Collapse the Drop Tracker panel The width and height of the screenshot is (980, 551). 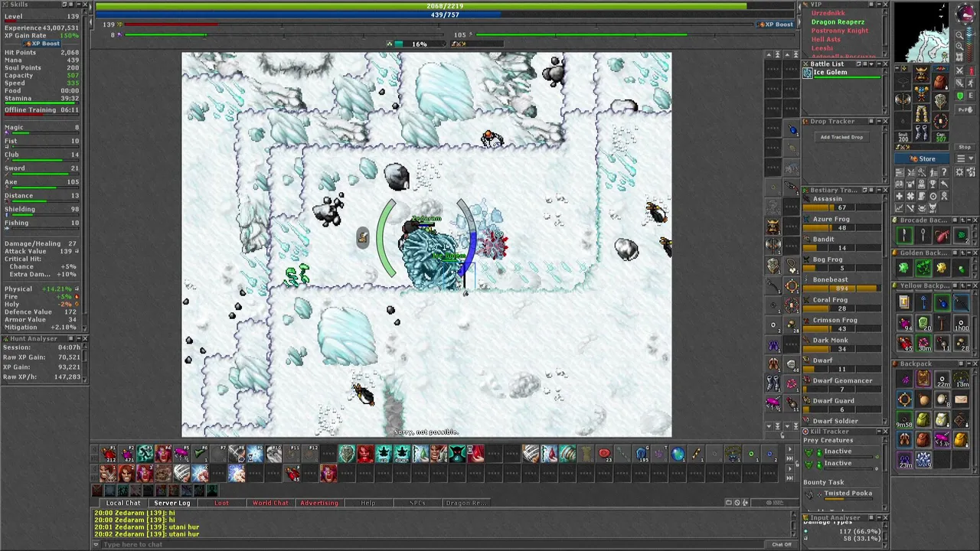click(x=877, y=122)
